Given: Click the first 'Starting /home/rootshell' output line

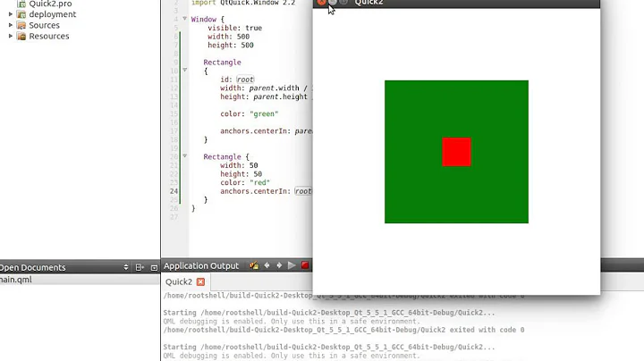Looking at the screenshot, I should tap(329, 313).
